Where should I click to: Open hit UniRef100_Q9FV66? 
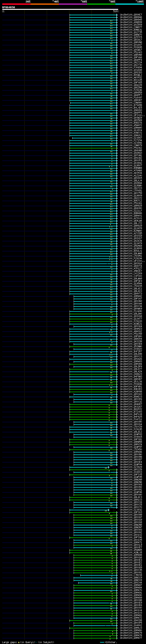(131, 58)
